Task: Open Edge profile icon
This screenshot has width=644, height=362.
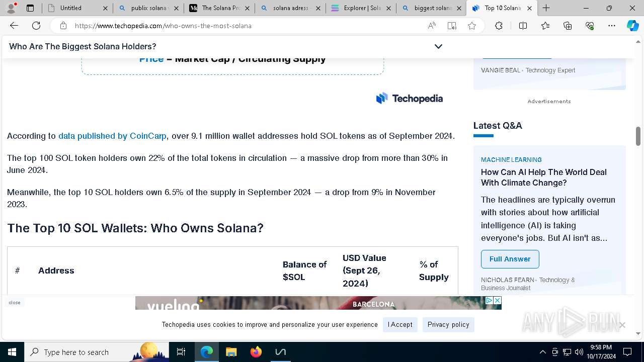Action: click(12, 8)
